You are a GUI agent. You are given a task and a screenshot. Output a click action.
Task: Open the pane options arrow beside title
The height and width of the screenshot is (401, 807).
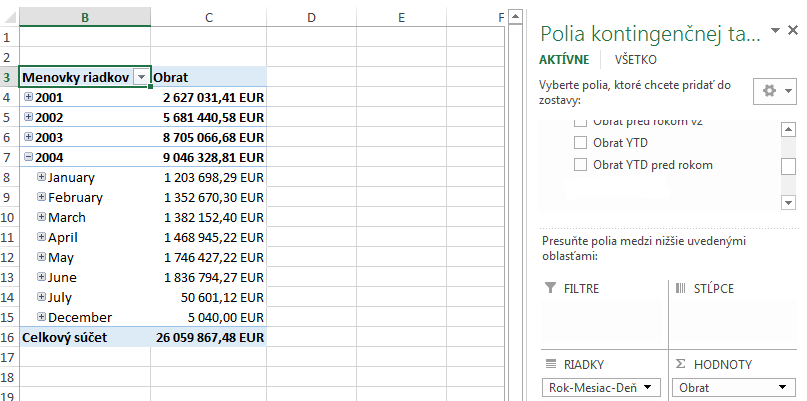tap(775, 32)
